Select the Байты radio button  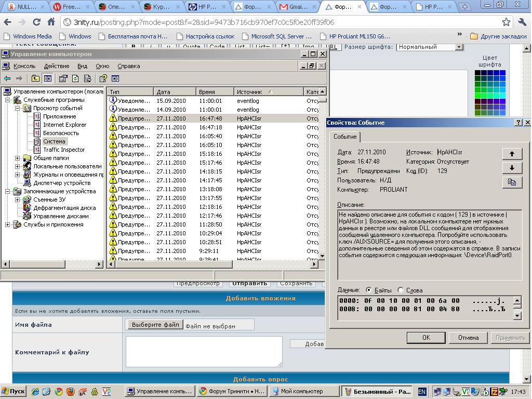pos(369,290)
